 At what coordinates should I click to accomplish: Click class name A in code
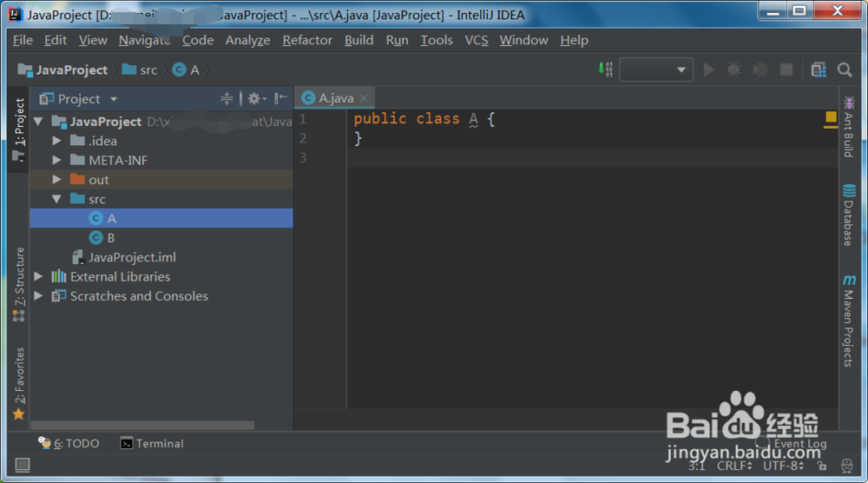click(x=473, y=118)
